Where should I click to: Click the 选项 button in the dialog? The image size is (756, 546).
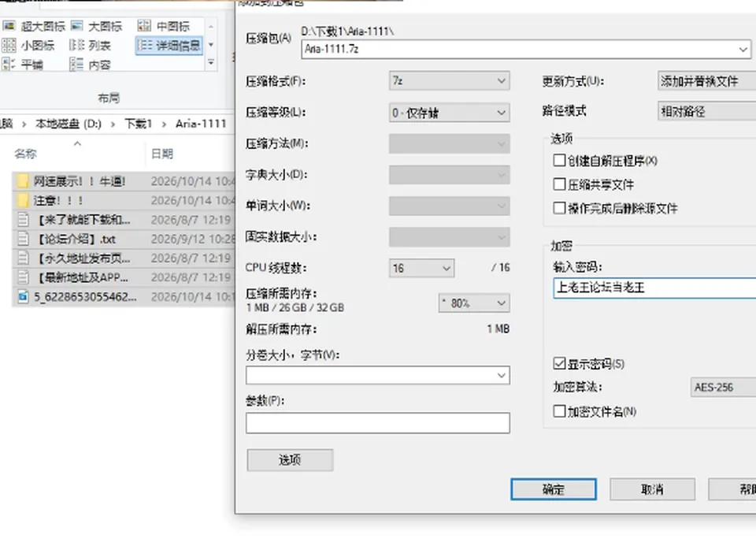[x=290, y=460]
